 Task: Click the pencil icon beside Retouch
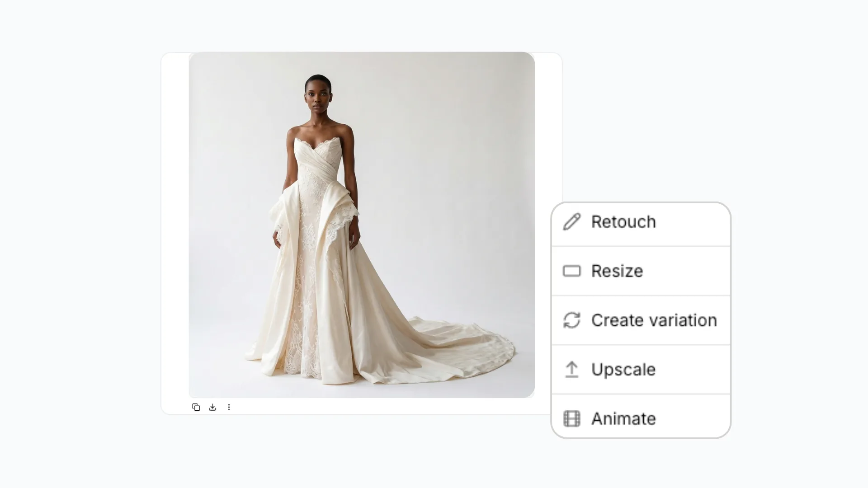[571, 222]
